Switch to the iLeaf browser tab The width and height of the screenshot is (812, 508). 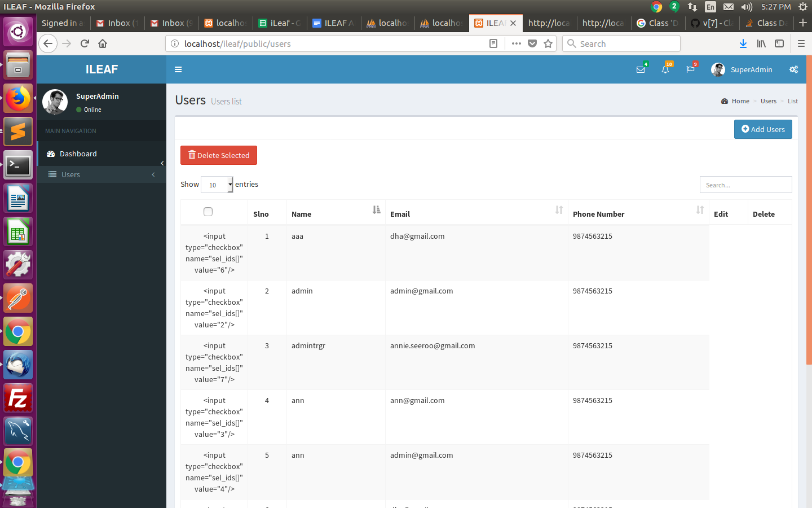coord(280,23)
